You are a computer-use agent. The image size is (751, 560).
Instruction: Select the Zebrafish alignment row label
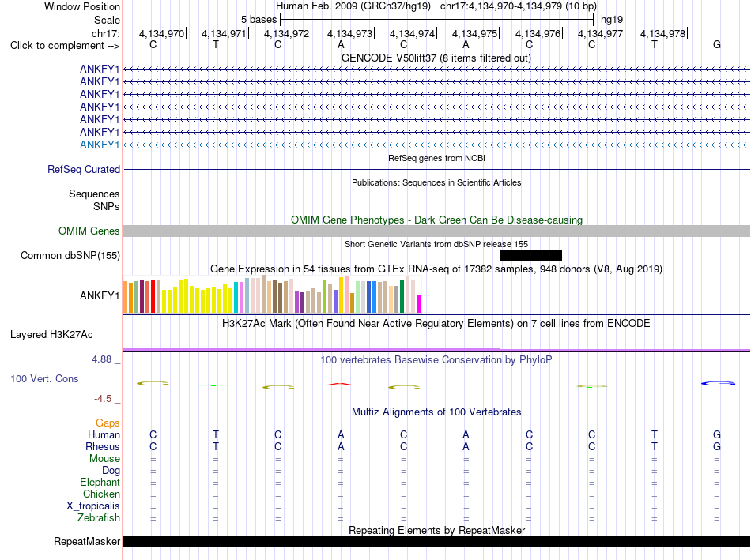point(99,518)
